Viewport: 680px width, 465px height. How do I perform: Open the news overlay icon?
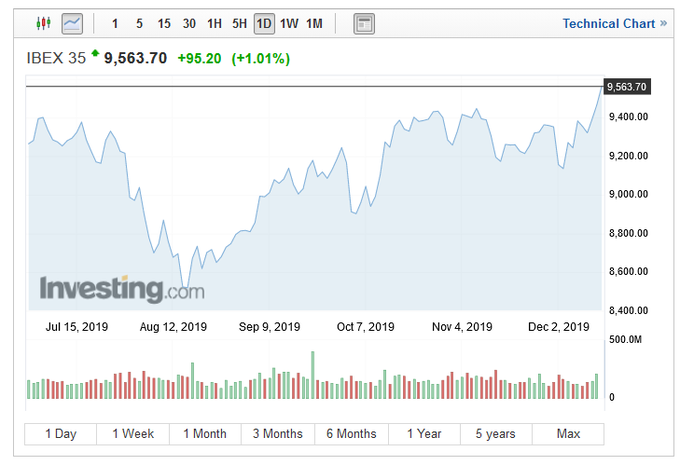pyautogui.click(x=364, y=23)
